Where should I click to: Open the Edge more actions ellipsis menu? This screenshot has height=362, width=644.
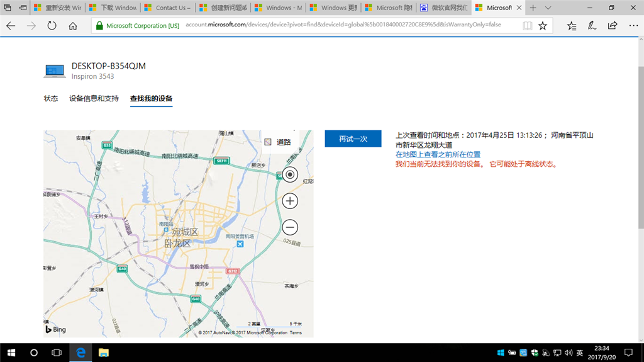tap(633, 26)
